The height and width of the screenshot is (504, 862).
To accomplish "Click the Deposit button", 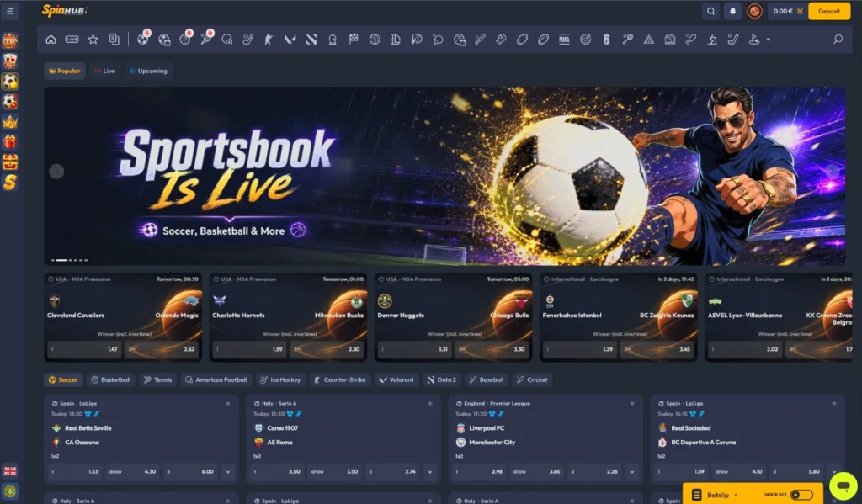I will coord(828,11).
